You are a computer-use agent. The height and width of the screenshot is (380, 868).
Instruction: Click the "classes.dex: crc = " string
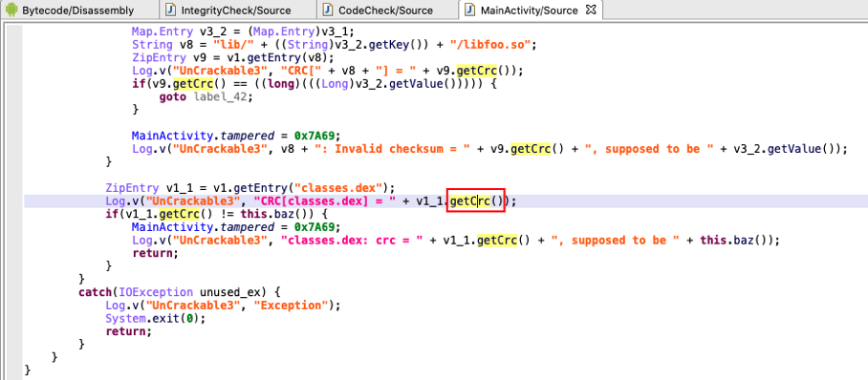(353, 241)
